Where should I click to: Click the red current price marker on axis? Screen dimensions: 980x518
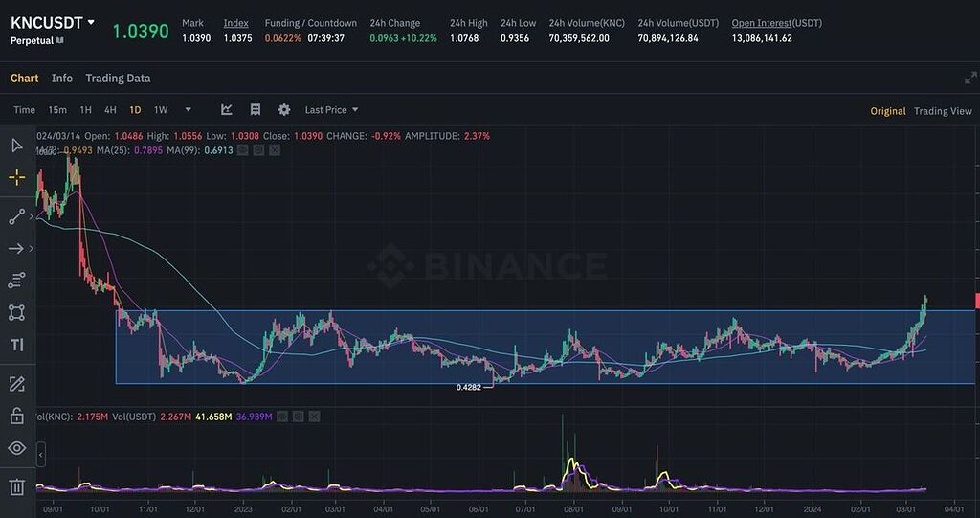pyautogui.click(x=977, y=301)
